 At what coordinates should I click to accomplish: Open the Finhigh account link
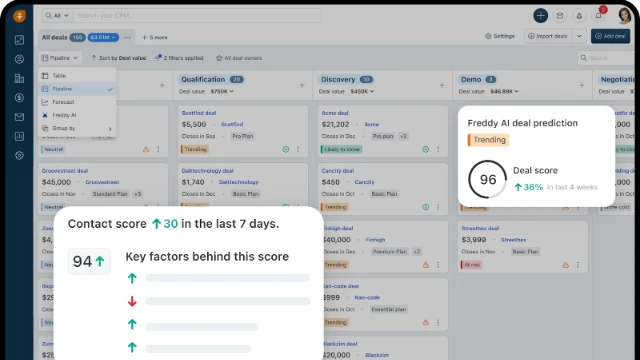click(375, 240)
